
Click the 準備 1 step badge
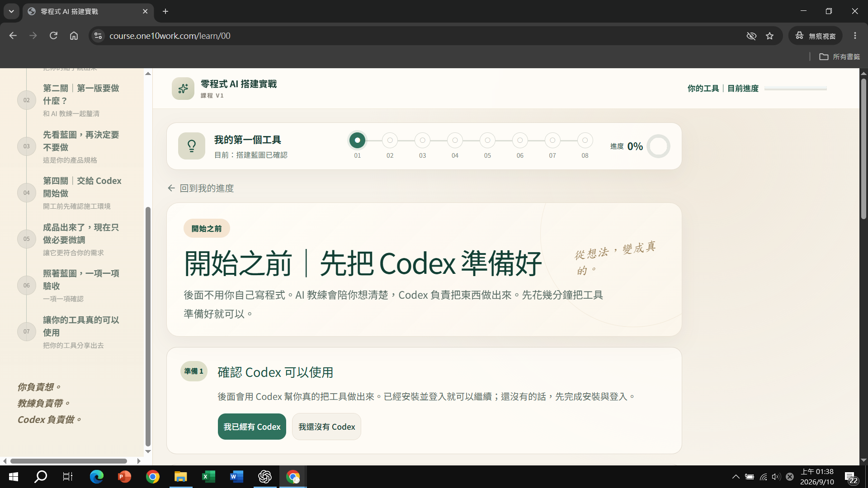point(193,371)
